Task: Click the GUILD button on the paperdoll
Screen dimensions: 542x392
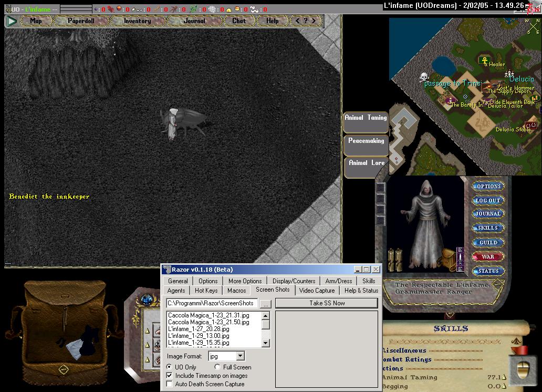Action: coord(488,243)
